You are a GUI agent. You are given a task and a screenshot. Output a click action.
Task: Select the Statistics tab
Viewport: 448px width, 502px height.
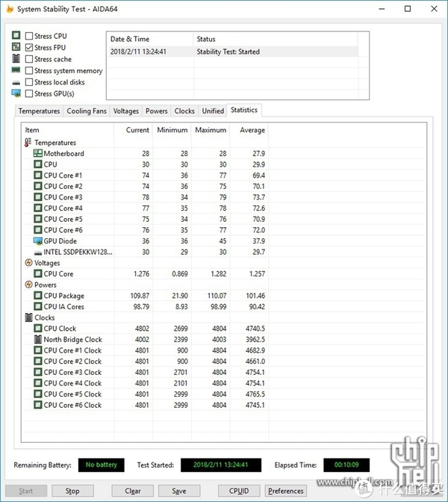click(244, 110)
